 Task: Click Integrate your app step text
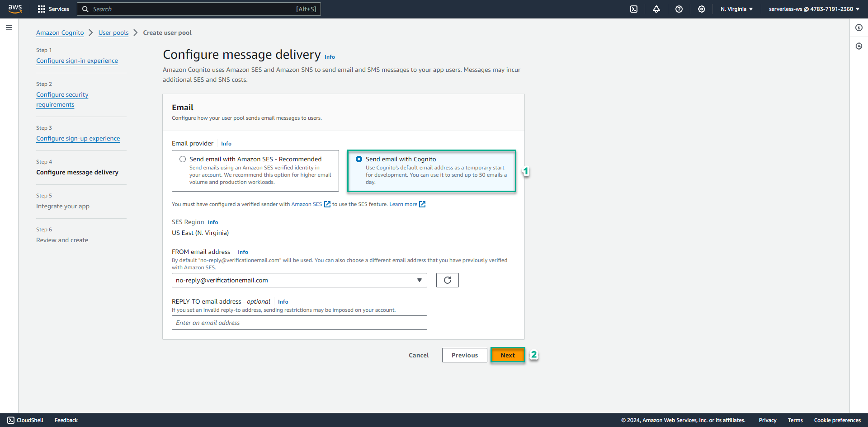[63, 206]
